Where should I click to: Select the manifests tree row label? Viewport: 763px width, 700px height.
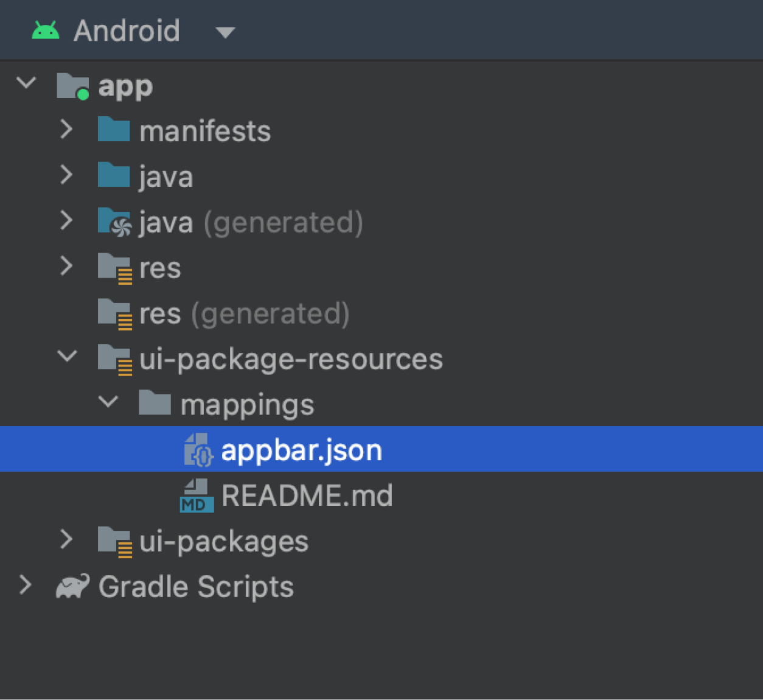[x=205, y=131]
